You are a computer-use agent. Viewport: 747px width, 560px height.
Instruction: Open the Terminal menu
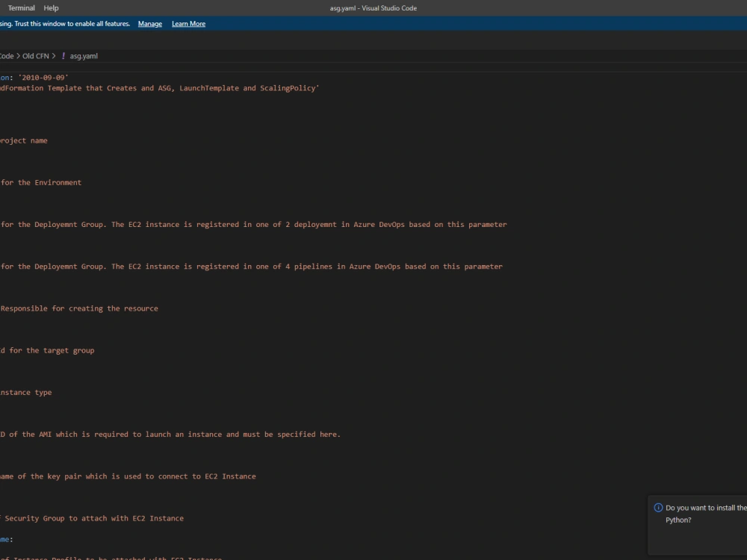point(22,8)
